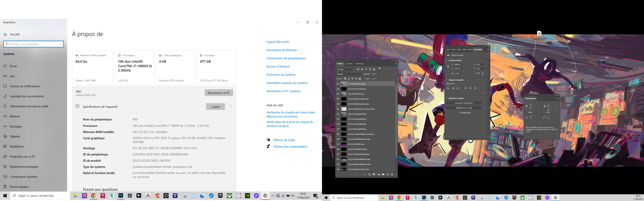644x201 pixels.
Task: Lock image pixels with brush icon
Action: pyautogui.click(x=349, y=79)
